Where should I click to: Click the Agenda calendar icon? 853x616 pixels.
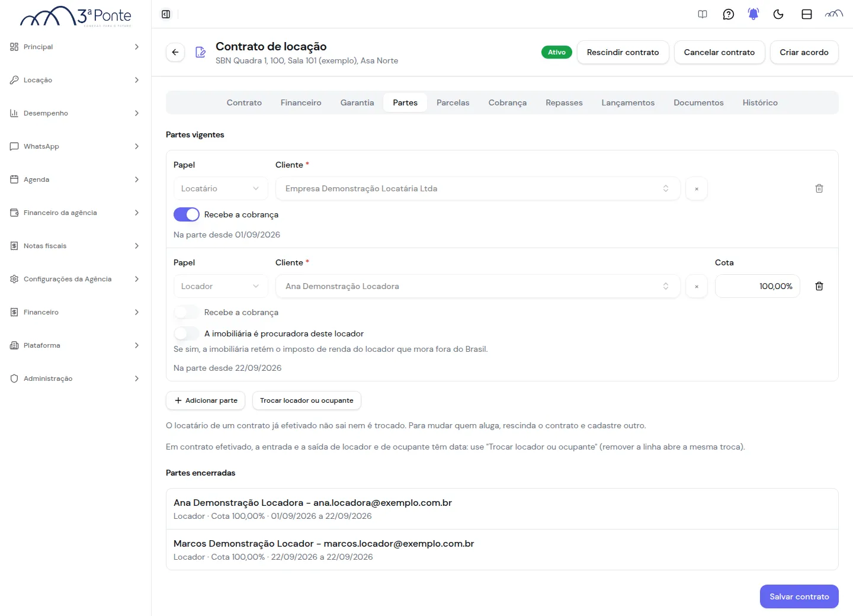(x=14, y=179)
